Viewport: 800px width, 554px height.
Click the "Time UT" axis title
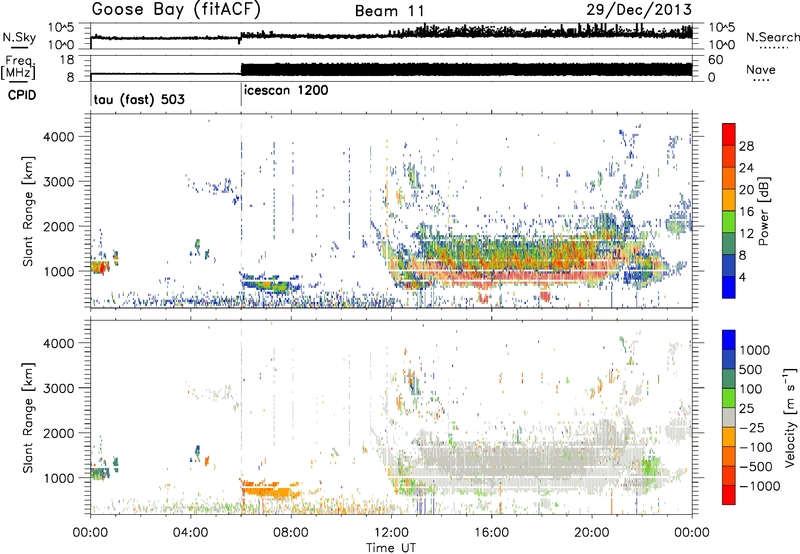[391, 547]
